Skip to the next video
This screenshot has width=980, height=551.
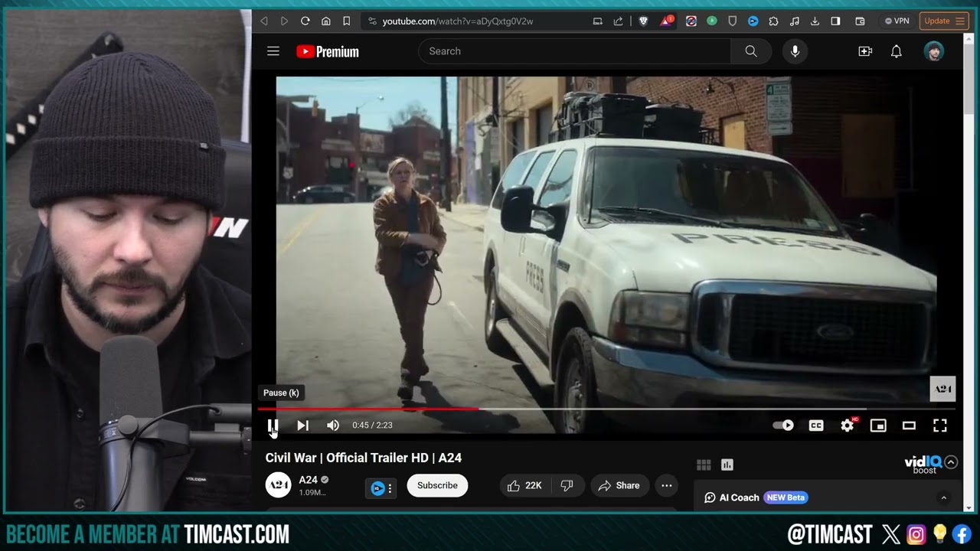(302, 425)
